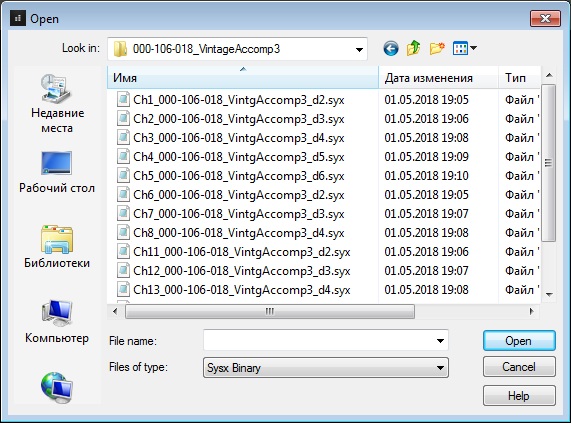571x423 pixels.
Task: Open Недавние места in sidebar
Action: coord(57,104)
